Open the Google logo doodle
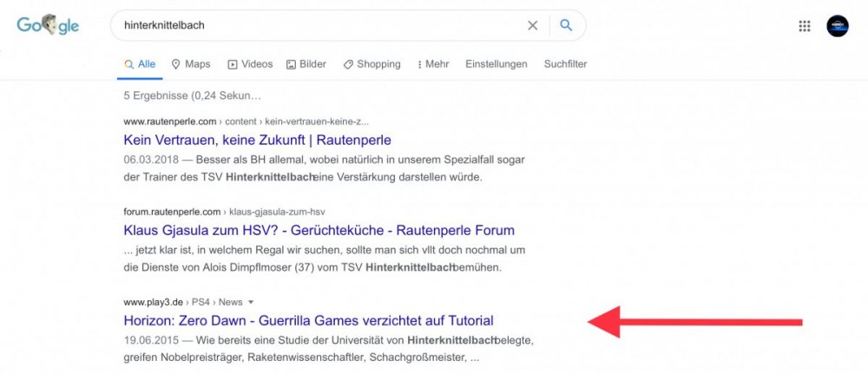The height and width of the screenshot is (374, 868). 48,25
